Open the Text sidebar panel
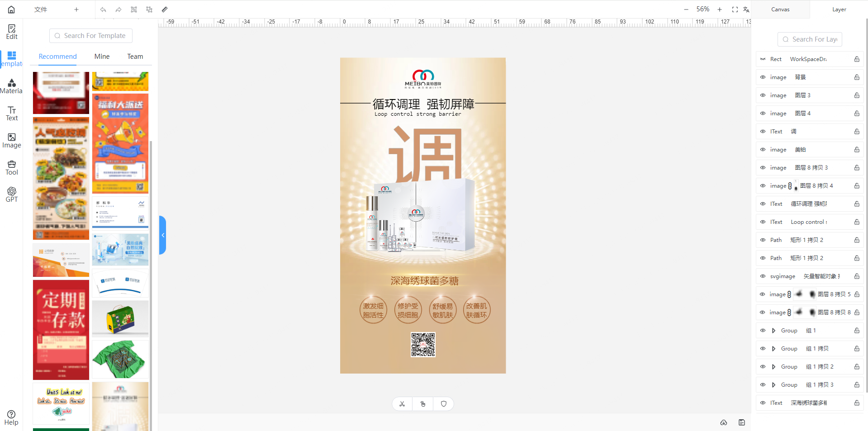This screenshot has width=868, height=431. pos(12,114)
